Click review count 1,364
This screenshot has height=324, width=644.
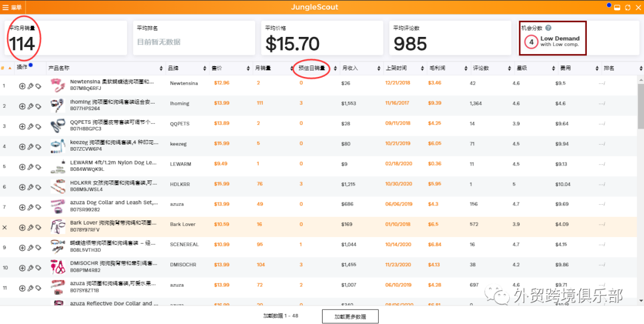pyautogui.click(x=476, y=104)
